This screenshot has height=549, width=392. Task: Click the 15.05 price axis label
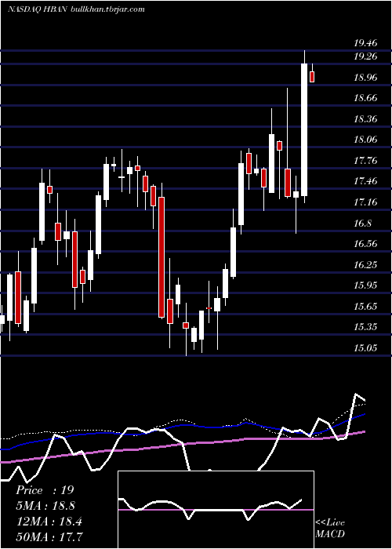pyautogui.click(x=365, y=348)
